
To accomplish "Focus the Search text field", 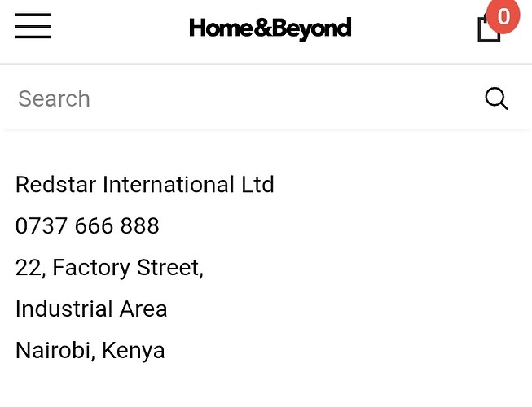I will pyautogui.click(x=244, y=98).
